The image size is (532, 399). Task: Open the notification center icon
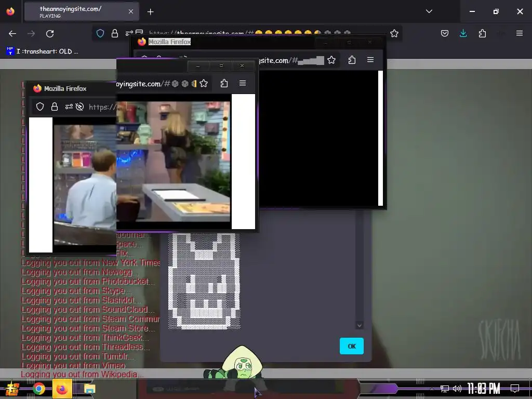(x=515, y=389)
